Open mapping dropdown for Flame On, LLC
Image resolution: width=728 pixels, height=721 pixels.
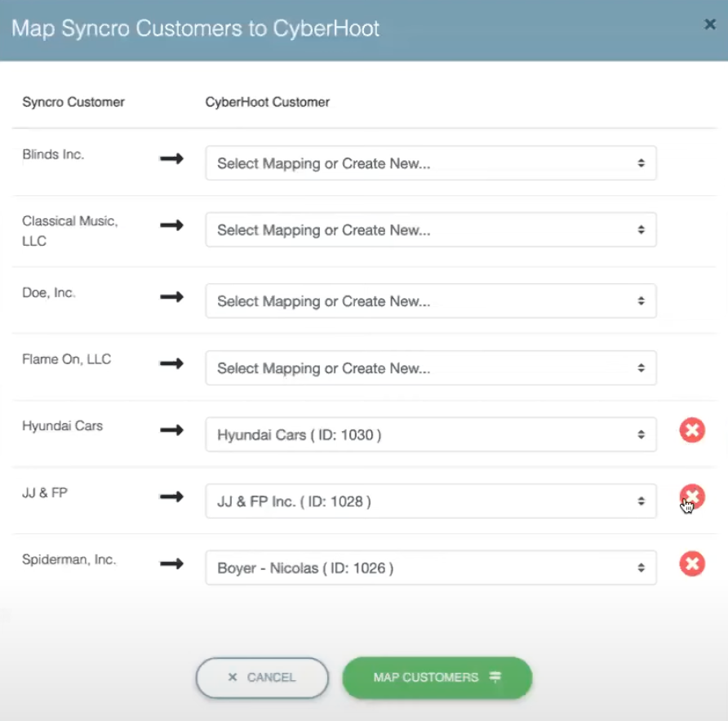point(431,368)
